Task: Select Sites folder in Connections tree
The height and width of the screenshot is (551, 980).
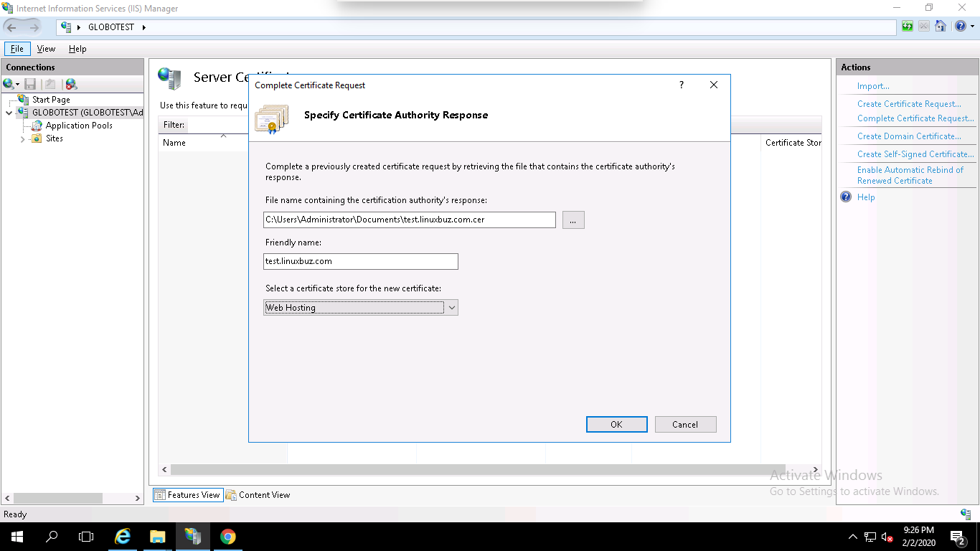Action: 55,138
